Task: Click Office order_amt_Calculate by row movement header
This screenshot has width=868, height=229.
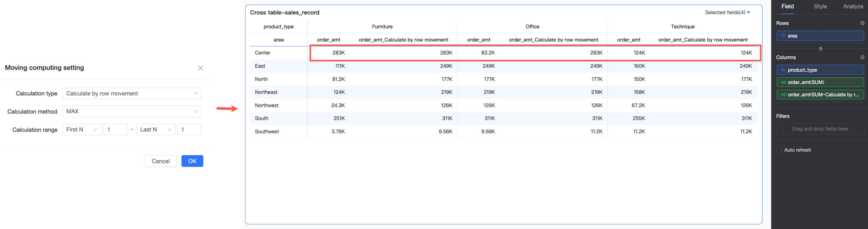Action: click(x=553, y=40)
